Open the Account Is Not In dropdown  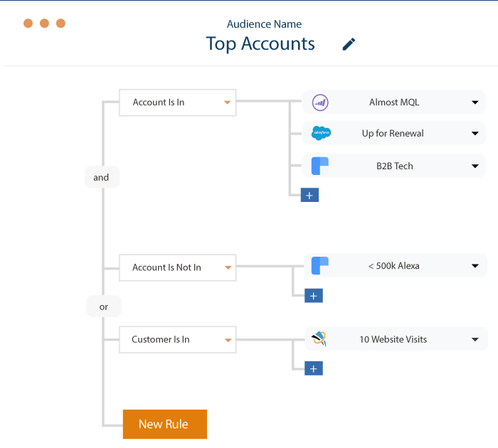(178, 267)
